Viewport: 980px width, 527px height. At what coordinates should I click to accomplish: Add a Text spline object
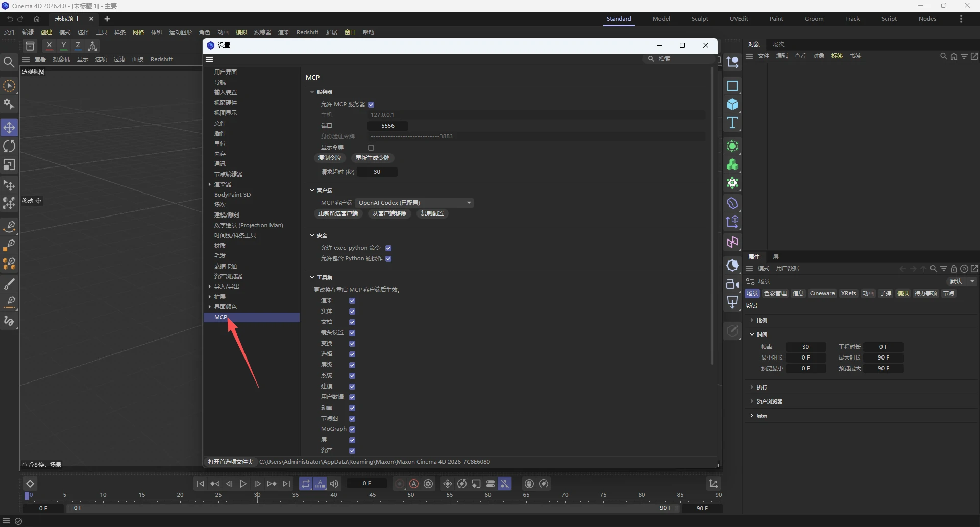click(732, 123)
